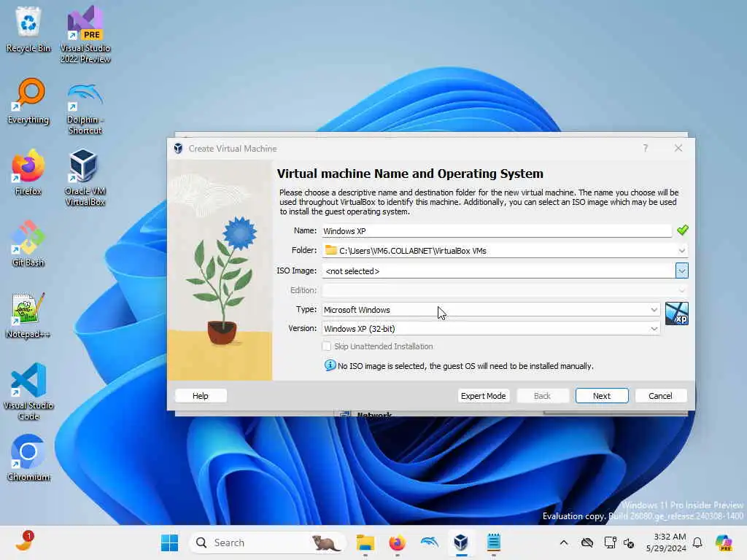Open the widgets icon with notification badge
Image resolution: width=747 pixels, height=560 pixels.
point(24,542)
